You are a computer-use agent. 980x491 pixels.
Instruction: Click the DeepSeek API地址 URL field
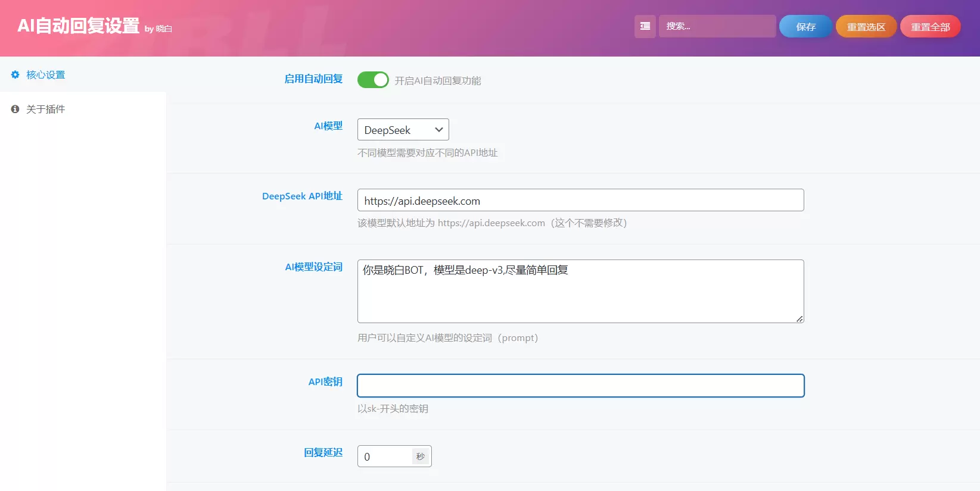pyautogui.click(x=581, y=200)
